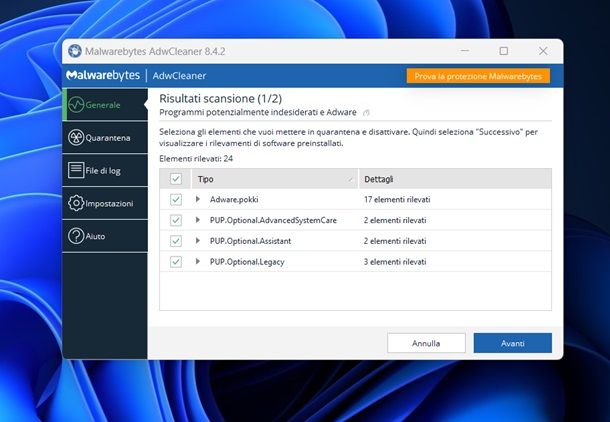Click the Malwarebytes logo in header
The height and width of the screenshot is (422, 610).
point(103,76)
